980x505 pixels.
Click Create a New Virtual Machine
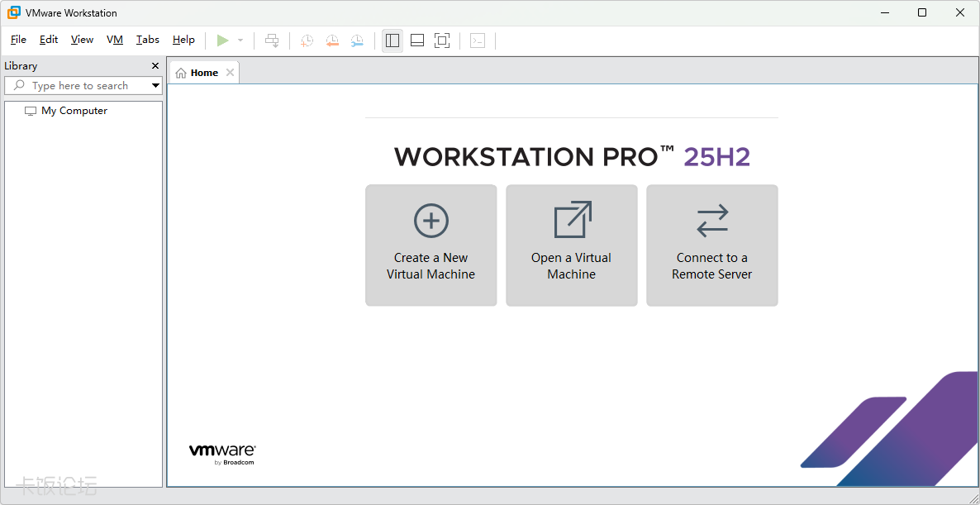pos(431,245)
